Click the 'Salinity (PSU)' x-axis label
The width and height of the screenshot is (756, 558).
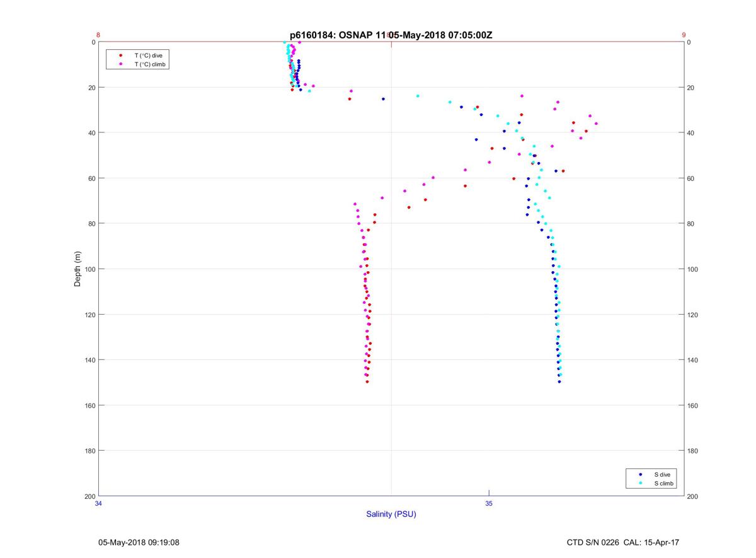click(x=391, y=514)
